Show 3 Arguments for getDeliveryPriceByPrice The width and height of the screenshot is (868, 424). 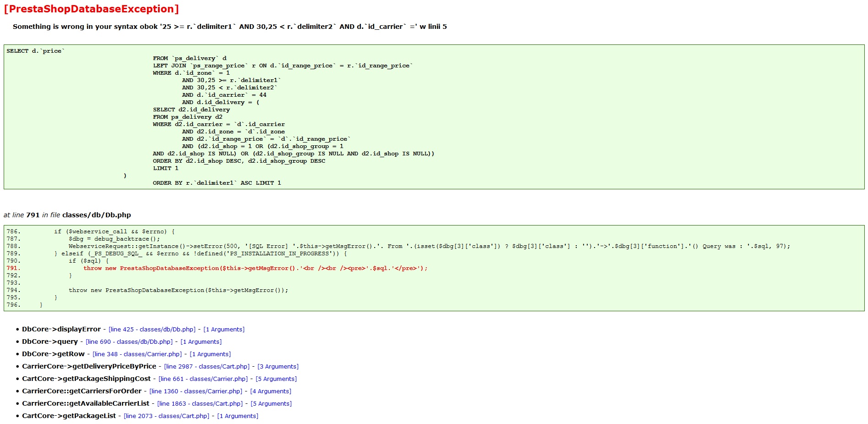click(x=278, y=366)
